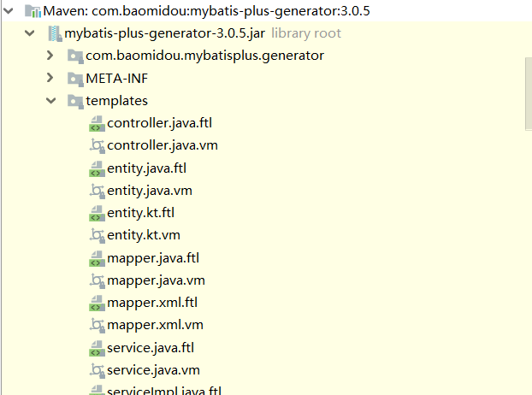Click controller.java.vm Velocity file icon
Image resolution: width=532 pixels, height=395 pixels.
pos(97,146)
